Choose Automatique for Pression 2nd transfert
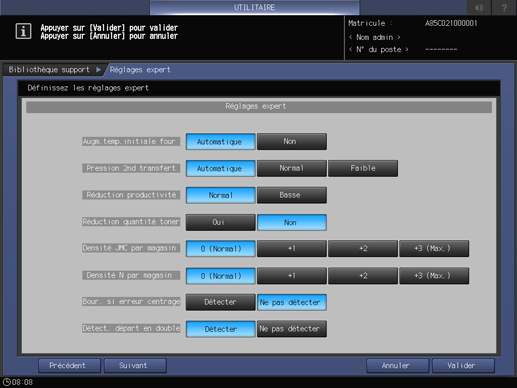The width and height of the screenshot is (517, 388). pyautogui.click(x=220, y=168)
